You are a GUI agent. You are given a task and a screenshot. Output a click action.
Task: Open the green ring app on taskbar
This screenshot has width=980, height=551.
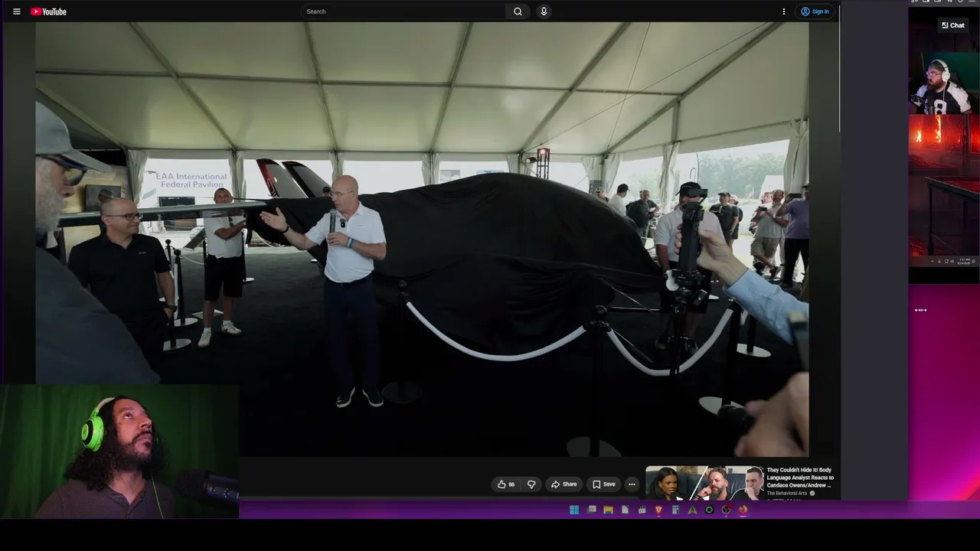click(x=709, y=510)
